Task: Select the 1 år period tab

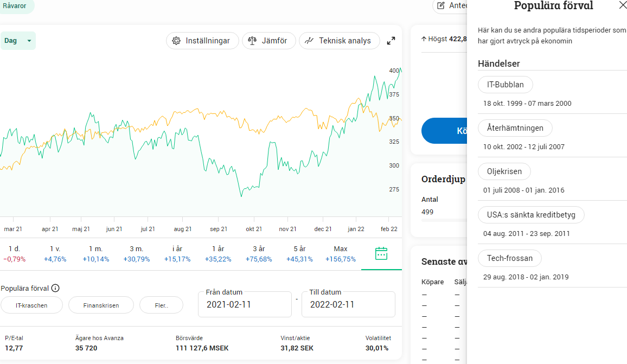Action: click(218, 254)
